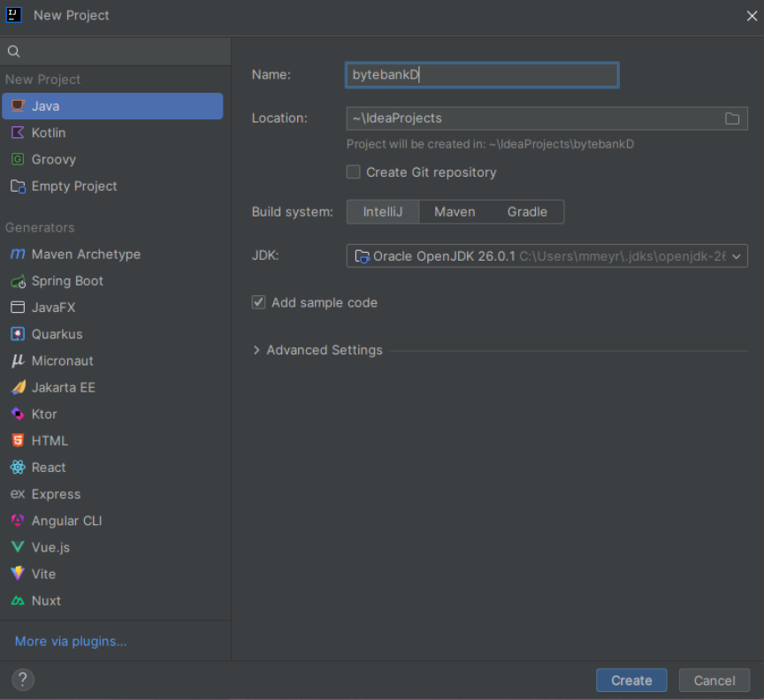Select the Java coffee cup icon
Viewport: 764px width, 700px height.
pos(18,106)
